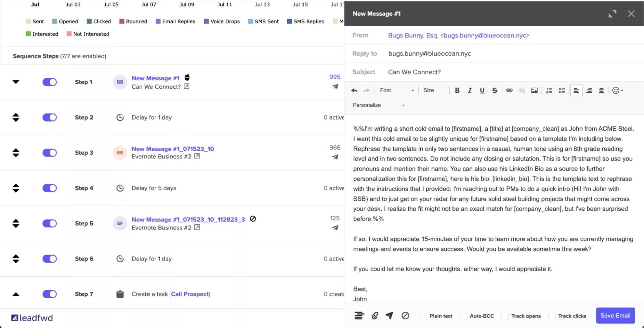644x328 pixels.
Task: Click the Subject input field
Action: coord(503,72)
